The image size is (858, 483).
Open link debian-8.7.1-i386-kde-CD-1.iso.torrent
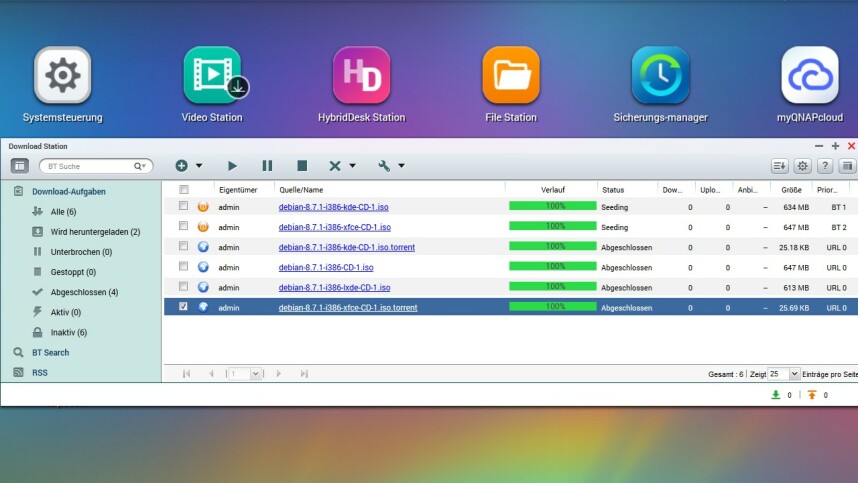click(346, 247)
